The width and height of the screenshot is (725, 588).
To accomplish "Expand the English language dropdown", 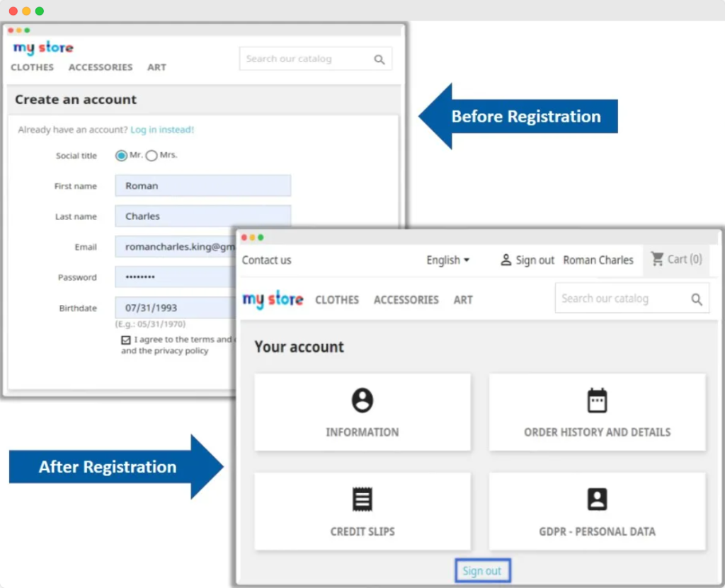I will point(447,260).
